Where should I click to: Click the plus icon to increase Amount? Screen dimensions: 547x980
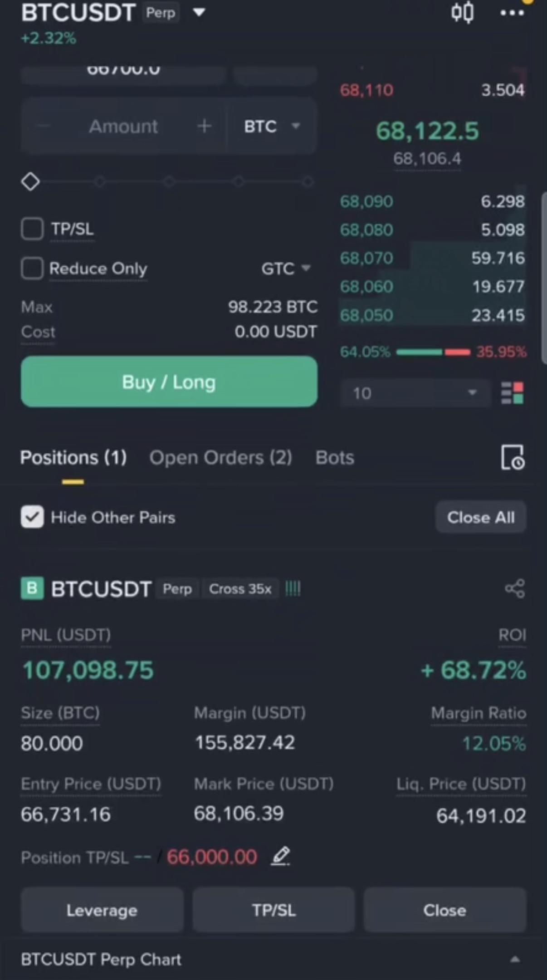(204, 126)
